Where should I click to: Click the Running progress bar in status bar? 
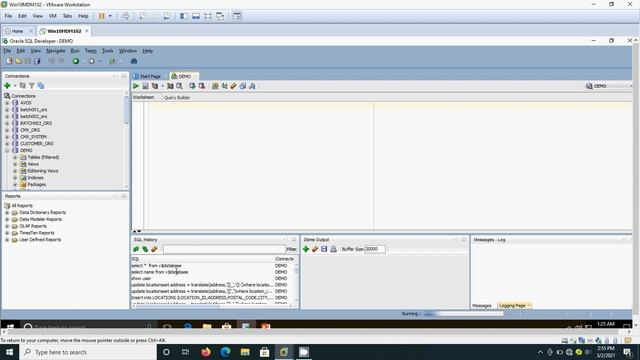[x=463, y=314]
